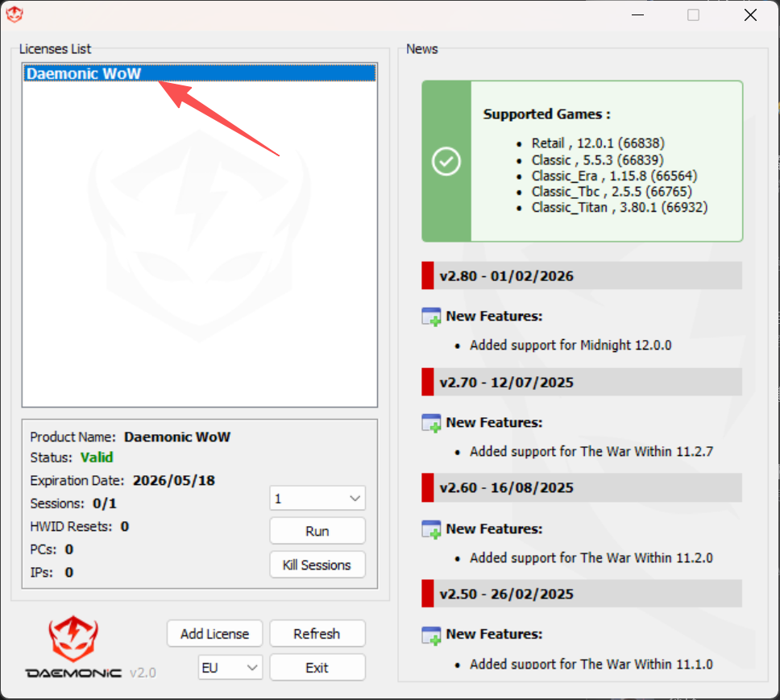Click the v2.60 - 16/08/2025 header

582,487
